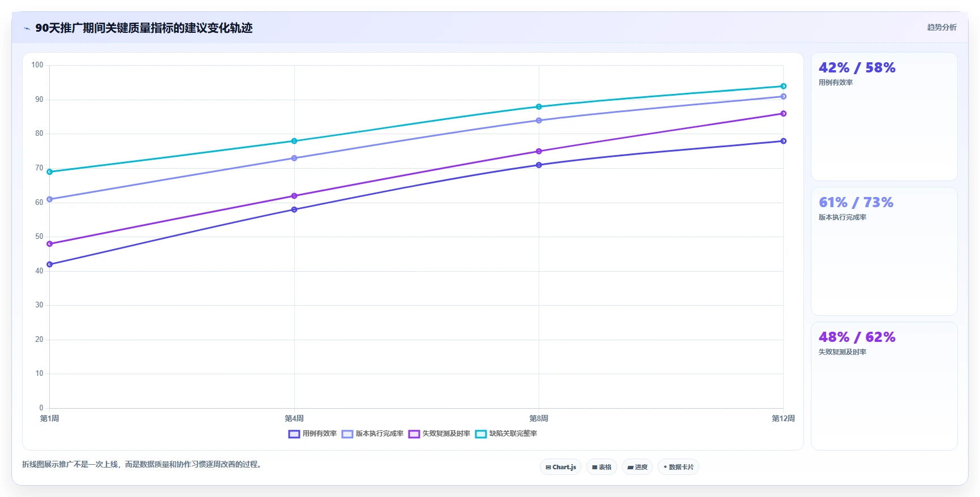Select the 失败复测及时率 point at 第1周
The width and height of the screenshot is (980, 497).
click(50, 244)
